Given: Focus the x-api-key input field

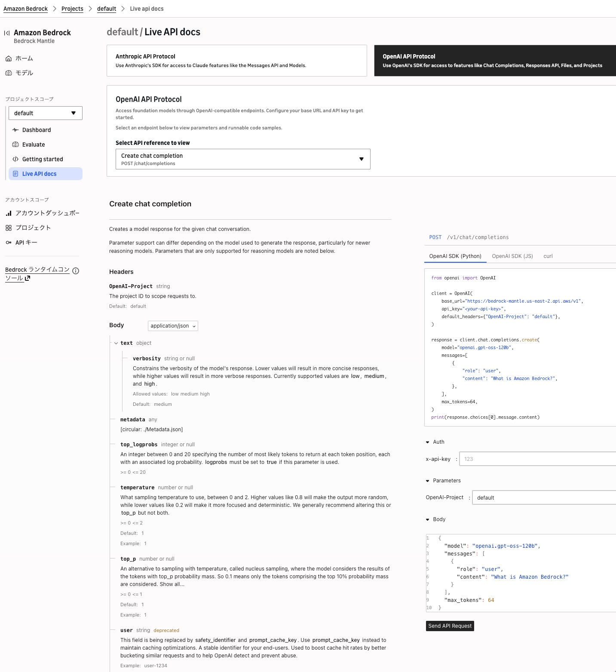Looking at the screenshot, I should 538,459.
